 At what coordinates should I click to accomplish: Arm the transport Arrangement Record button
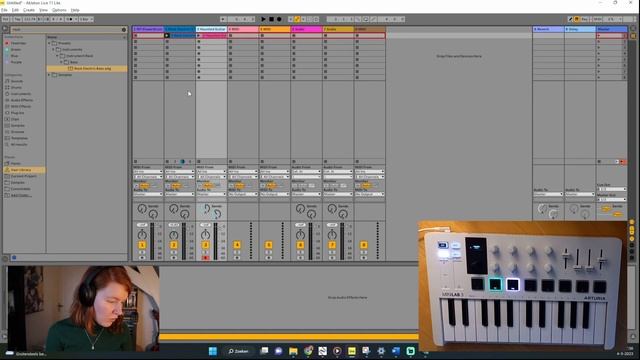tap(279, 19)
